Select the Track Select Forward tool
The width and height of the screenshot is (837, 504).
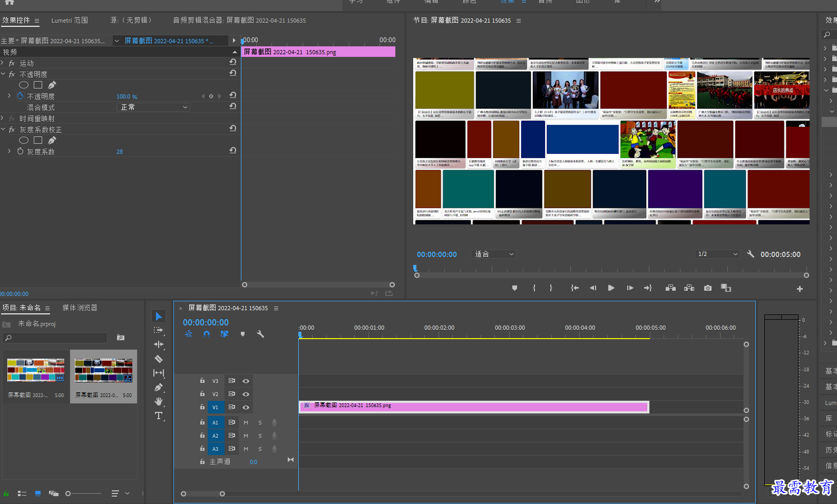click(158, 330)
